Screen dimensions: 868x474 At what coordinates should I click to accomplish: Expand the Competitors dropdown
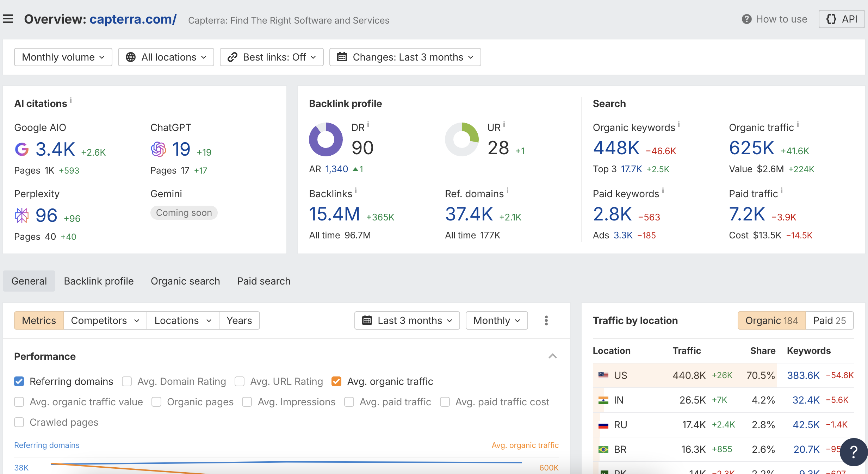click(x=105, y=320)
